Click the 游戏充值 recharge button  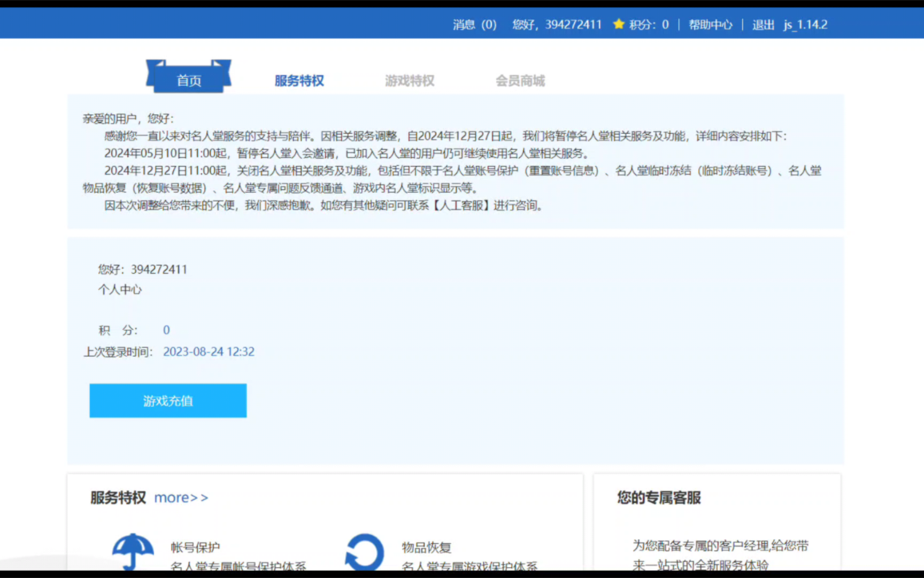pyautogui.click(x=168, y=400)
